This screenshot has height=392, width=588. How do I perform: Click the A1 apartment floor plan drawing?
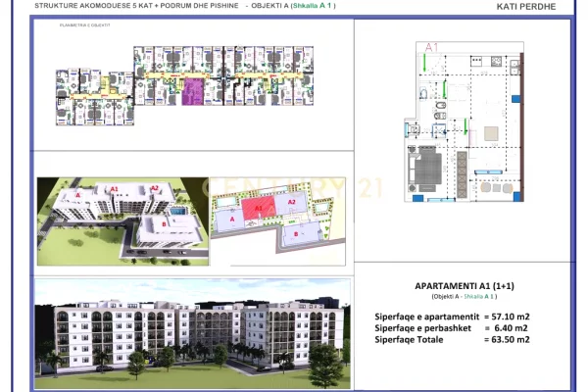464,122
